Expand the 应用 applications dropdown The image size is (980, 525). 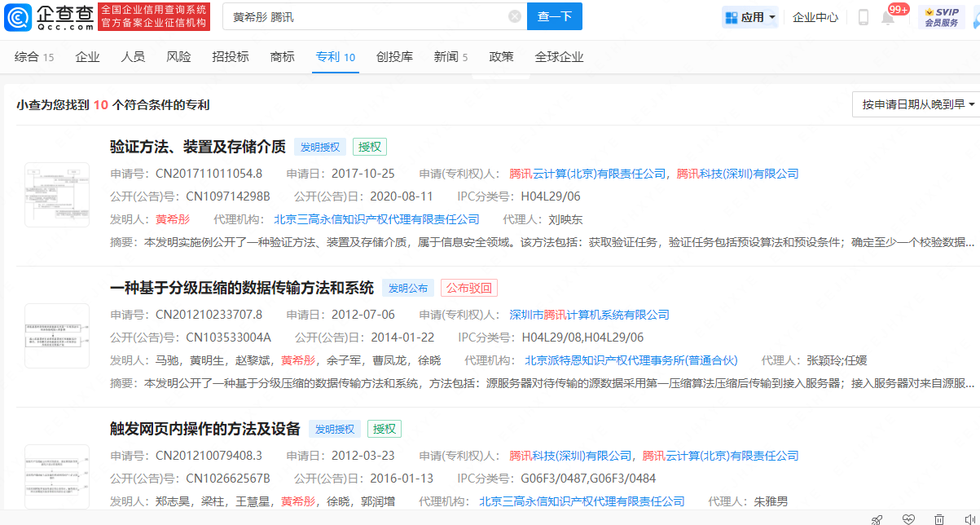click(750, 17)
